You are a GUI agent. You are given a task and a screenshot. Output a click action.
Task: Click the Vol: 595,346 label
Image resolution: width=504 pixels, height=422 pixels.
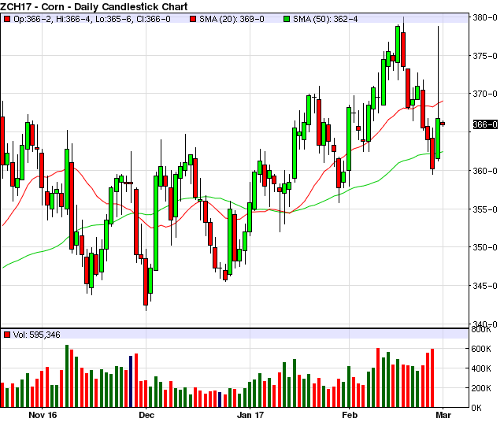pyautogui.click(x=37, y=335)
